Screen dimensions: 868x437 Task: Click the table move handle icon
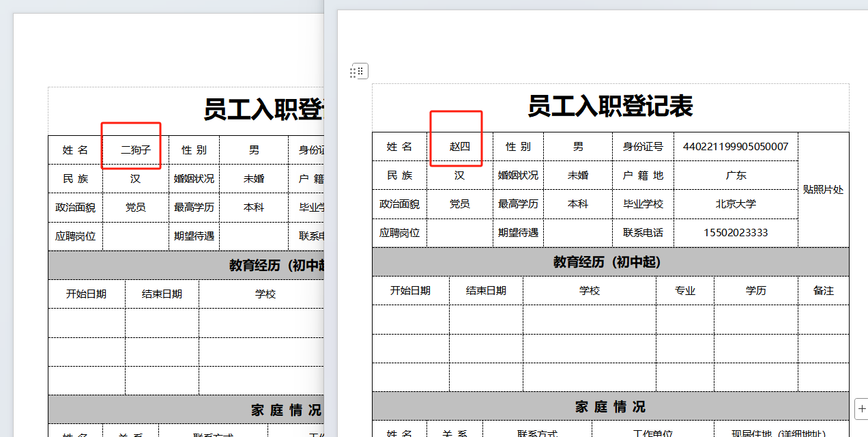pos(359,71)
